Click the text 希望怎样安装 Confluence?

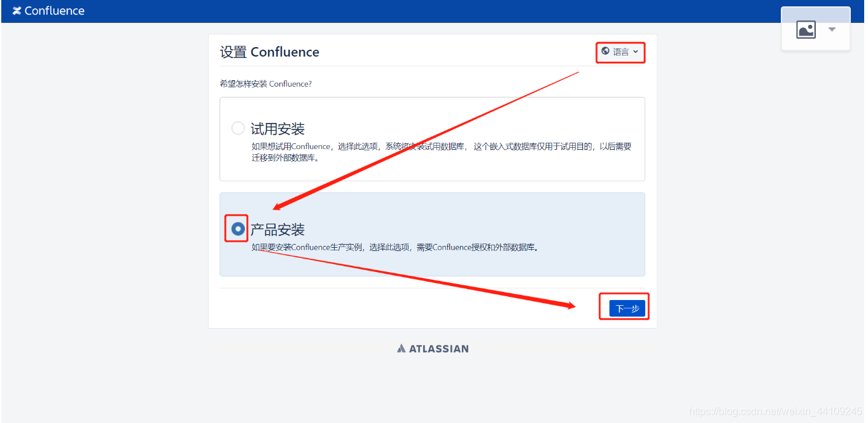click(x=266, y=84)
